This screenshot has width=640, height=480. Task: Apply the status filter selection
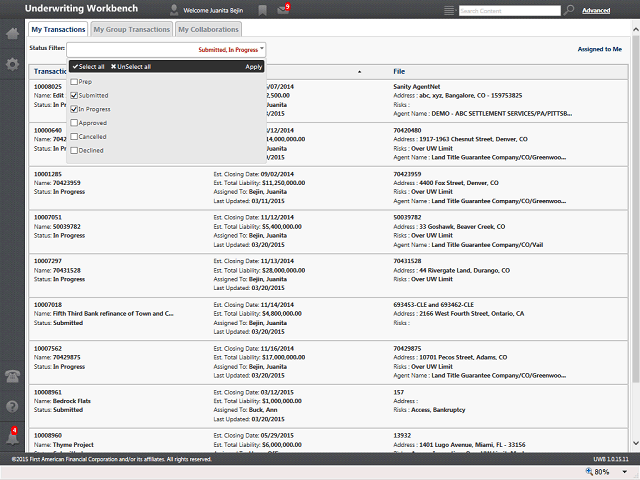point(253,67)
